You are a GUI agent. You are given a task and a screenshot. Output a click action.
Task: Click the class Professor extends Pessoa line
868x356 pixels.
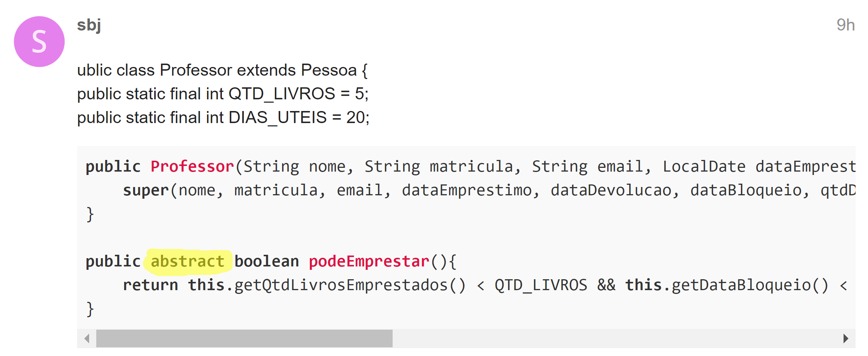pyautogui.click(x=222, y=70)
